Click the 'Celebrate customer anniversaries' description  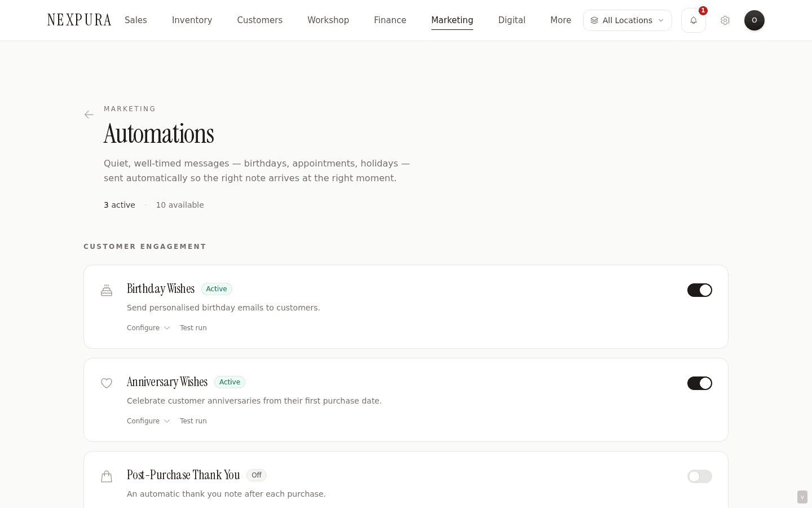254,401
